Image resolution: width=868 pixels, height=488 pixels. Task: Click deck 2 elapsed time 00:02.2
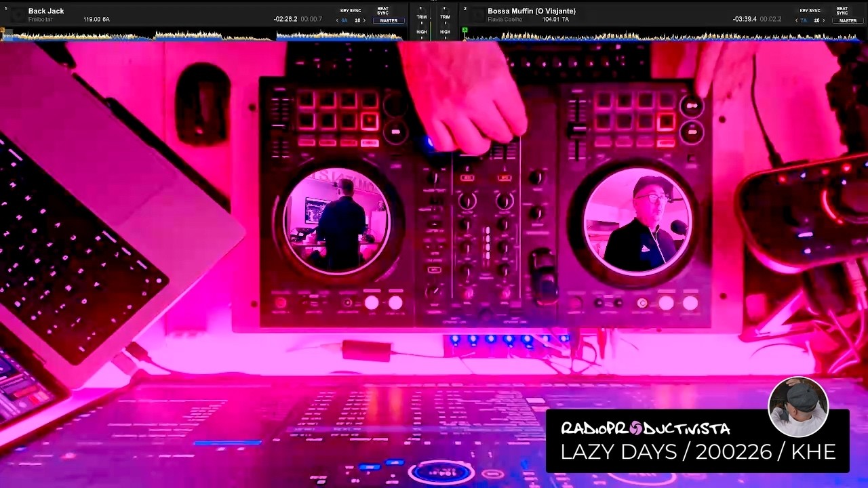point(771,19)
